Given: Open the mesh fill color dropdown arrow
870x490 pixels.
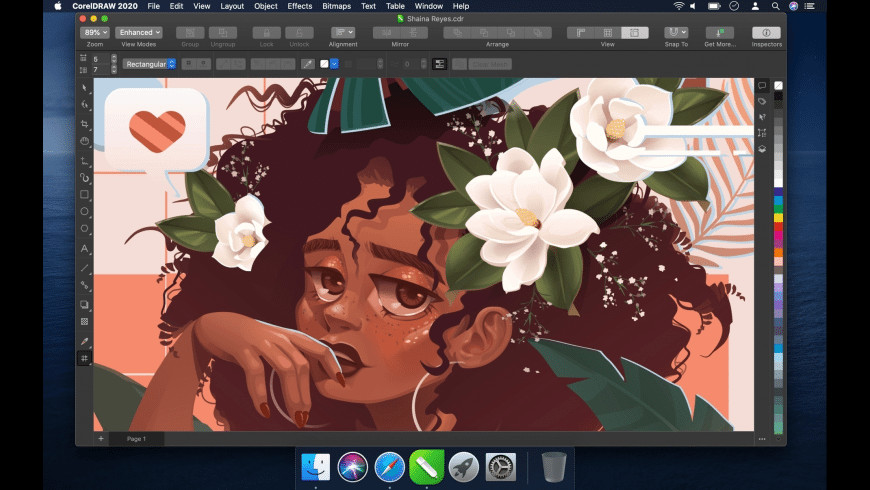Looking at the screenshot, I should click(335, 64).
